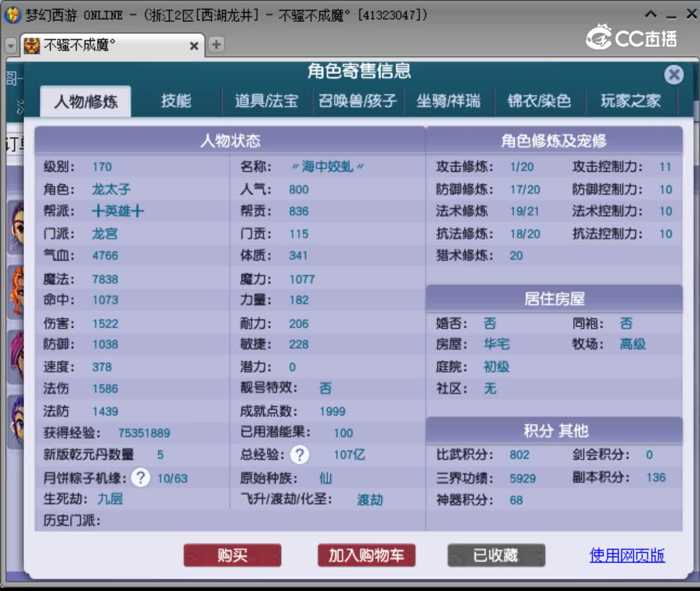Click the pink-haired character avatar on left
700x591 pixels.
pyautogui.click(x=16, y=357)
